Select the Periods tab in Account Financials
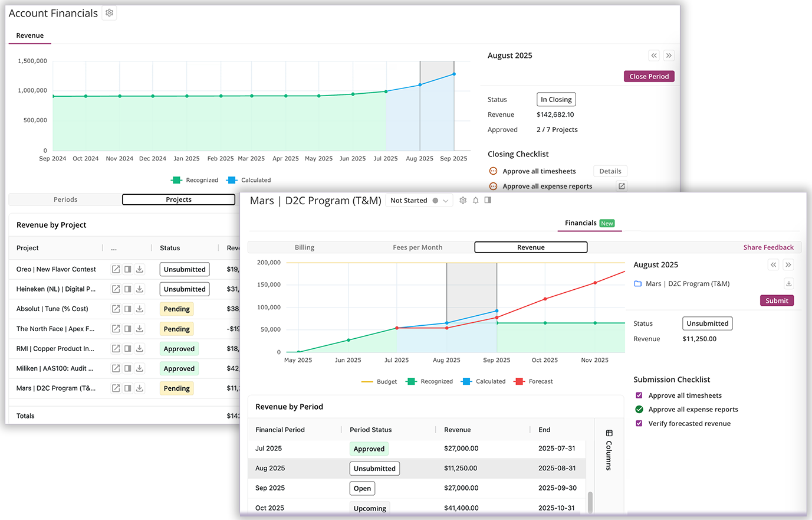The image size is (812, 520). pyautogui.click(x=65, y=200)
